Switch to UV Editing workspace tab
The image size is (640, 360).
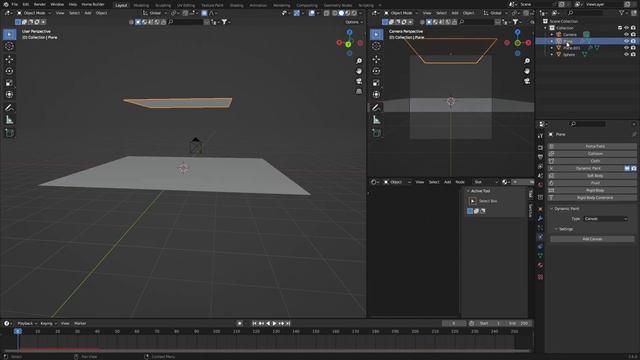[x=186, y=5]
